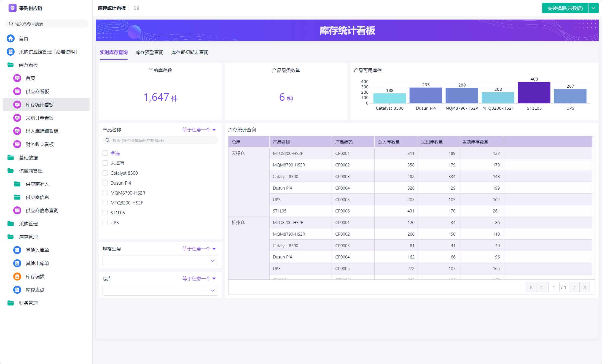Screen dimensions: 602x364
Task: Switch to the 库存期初期末查询 tab
Action: (x=190, y=52)
